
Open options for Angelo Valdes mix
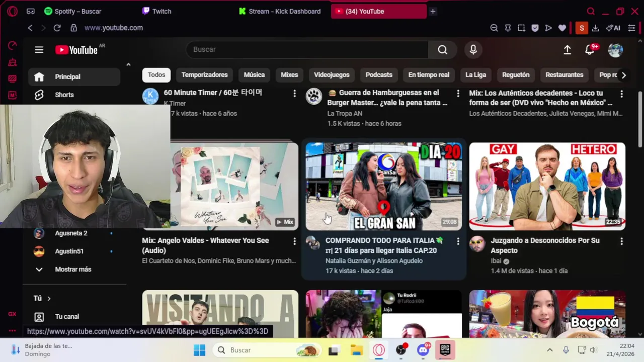[x=294, y=241]
